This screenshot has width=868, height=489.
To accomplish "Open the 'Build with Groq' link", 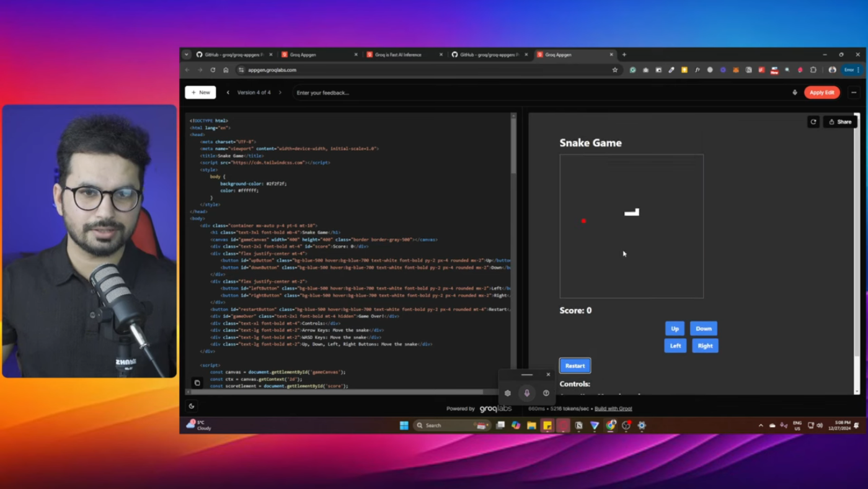I will (x=613, y=408).
